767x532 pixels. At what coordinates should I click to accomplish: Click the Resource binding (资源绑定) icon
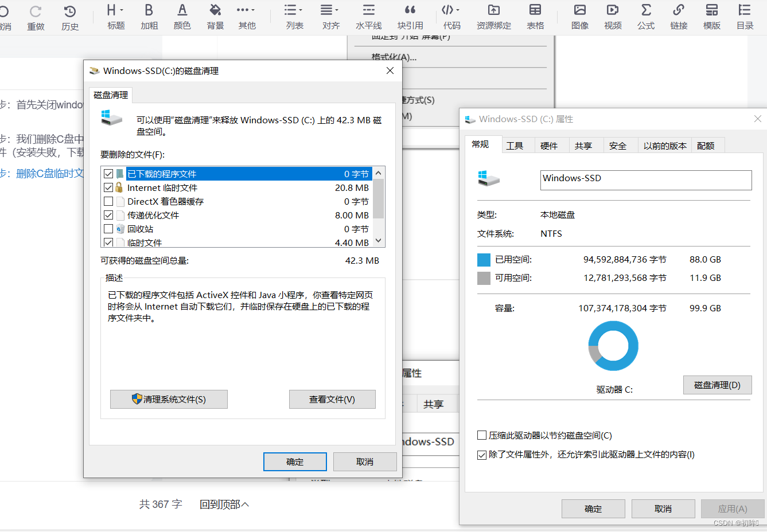(494, 10)
